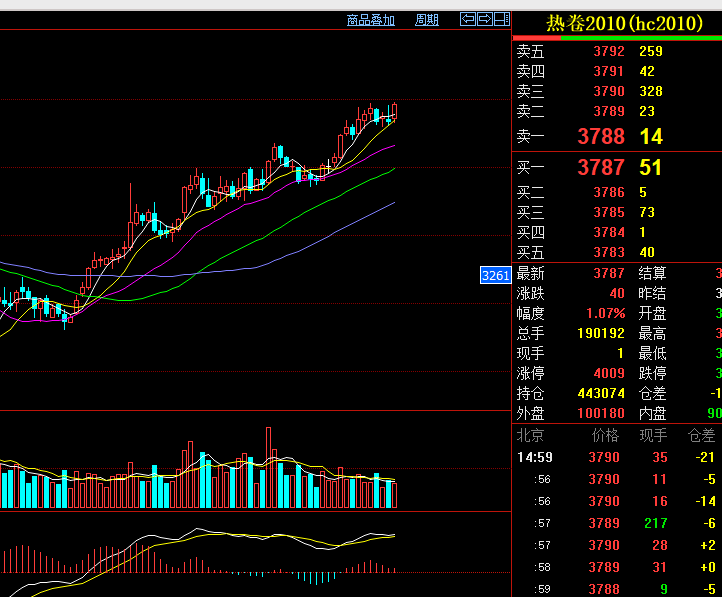Click the blue 3261 price axis marker

[x=496, y=275]
